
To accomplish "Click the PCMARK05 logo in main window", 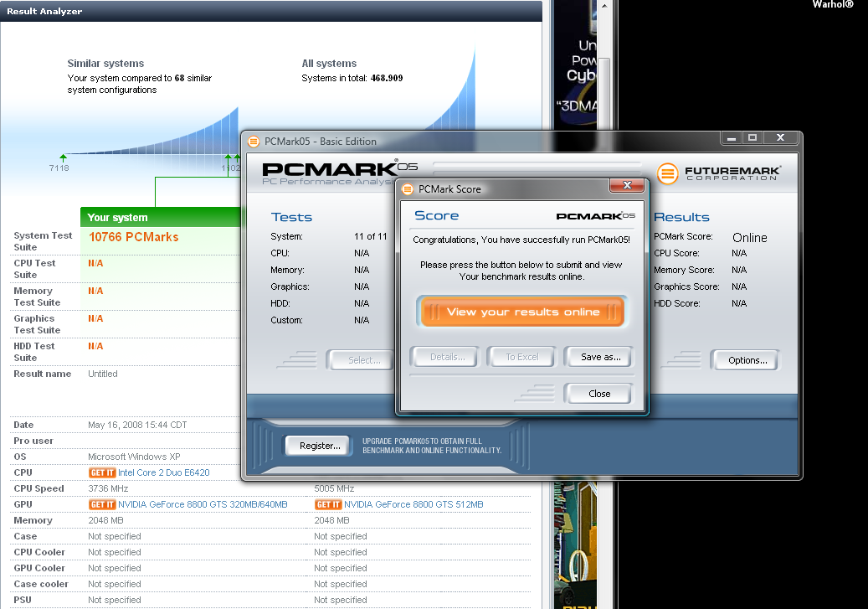I will coord(339,168).
